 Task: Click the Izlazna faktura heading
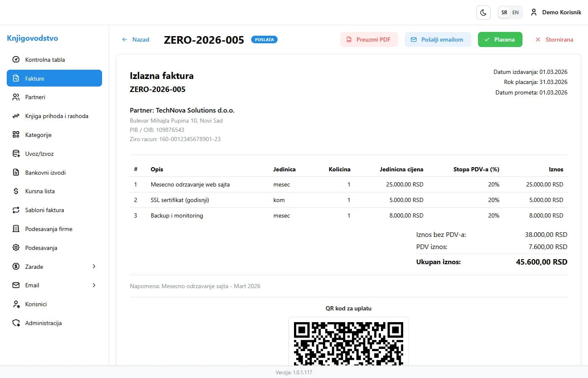[162, 76]
